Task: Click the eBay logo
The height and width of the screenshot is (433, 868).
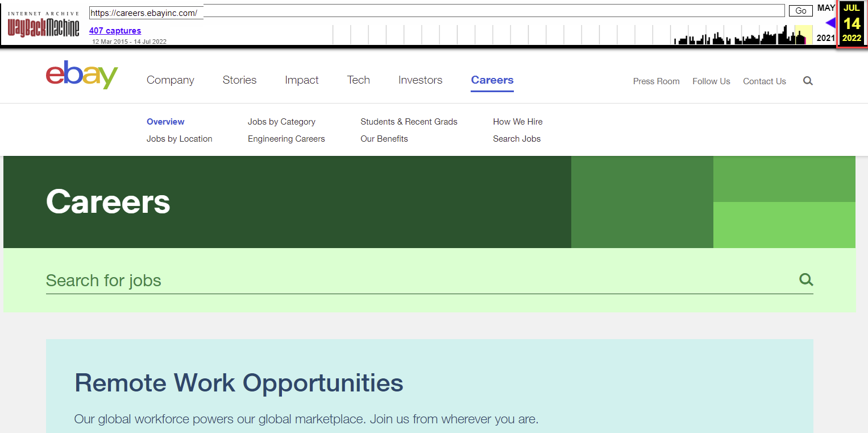Action: point(82,75)
